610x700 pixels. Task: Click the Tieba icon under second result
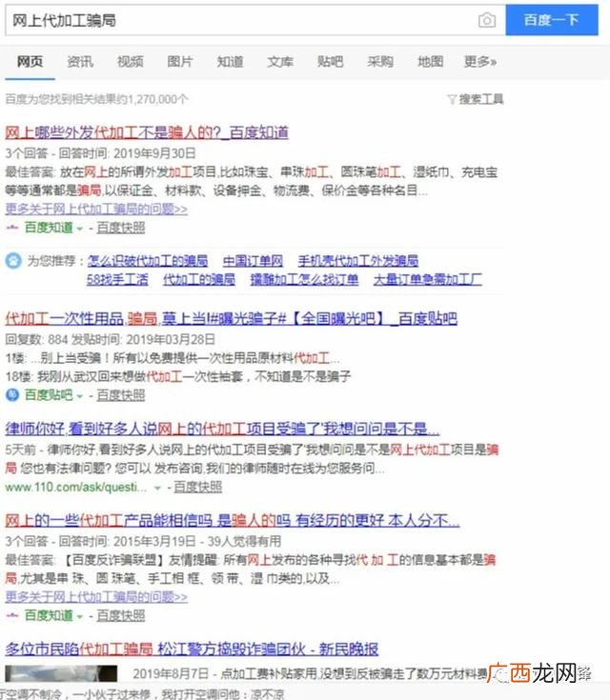click(12, 395)
